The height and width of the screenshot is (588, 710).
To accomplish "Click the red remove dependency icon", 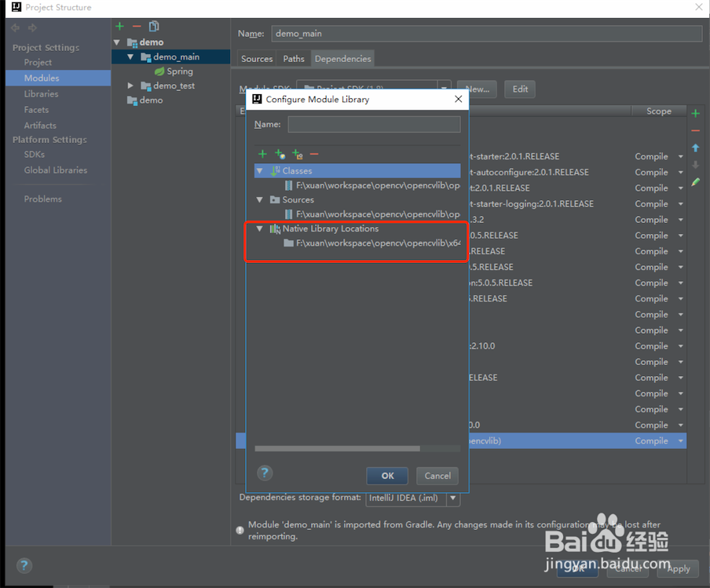I will [x=696, y=131].
